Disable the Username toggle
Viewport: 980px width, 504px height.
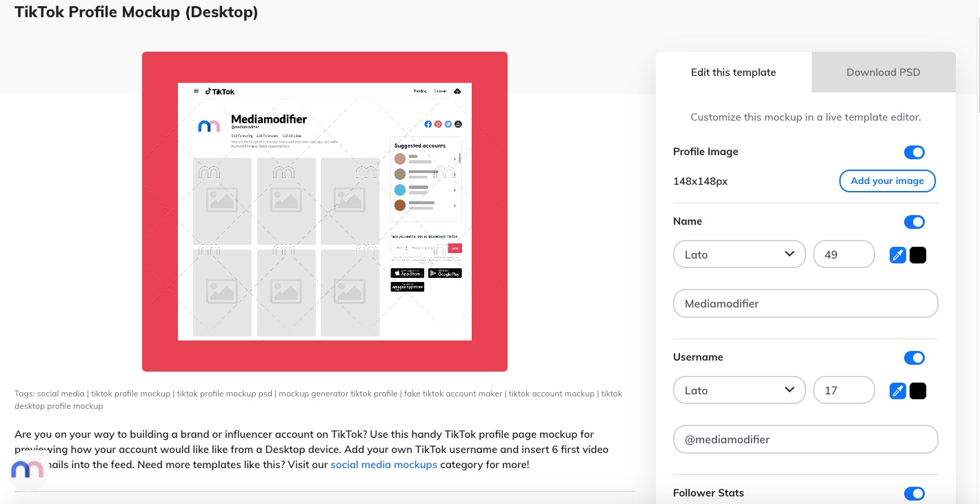914,358
